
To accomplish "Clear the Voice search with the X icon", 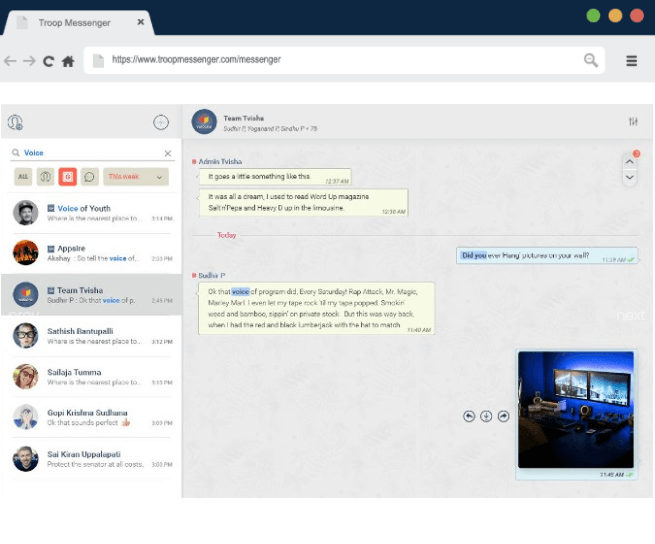I will (x=168, y=153).
